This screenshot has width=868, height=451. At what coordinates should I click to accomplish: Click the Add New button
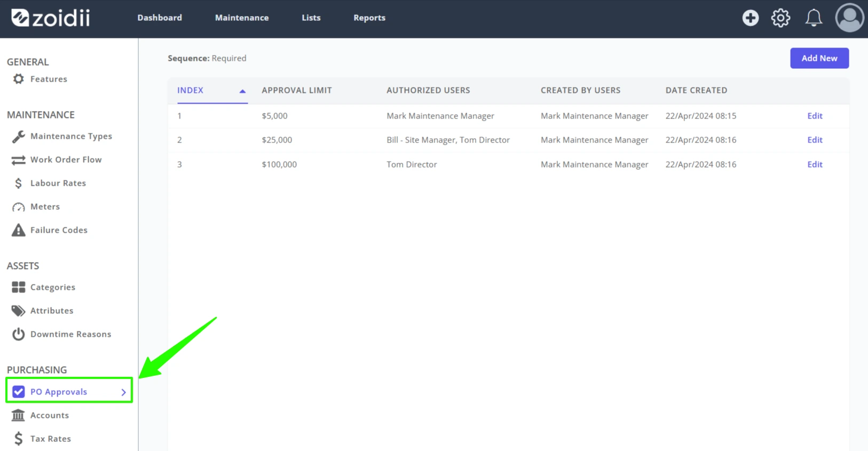pos(819,58)
